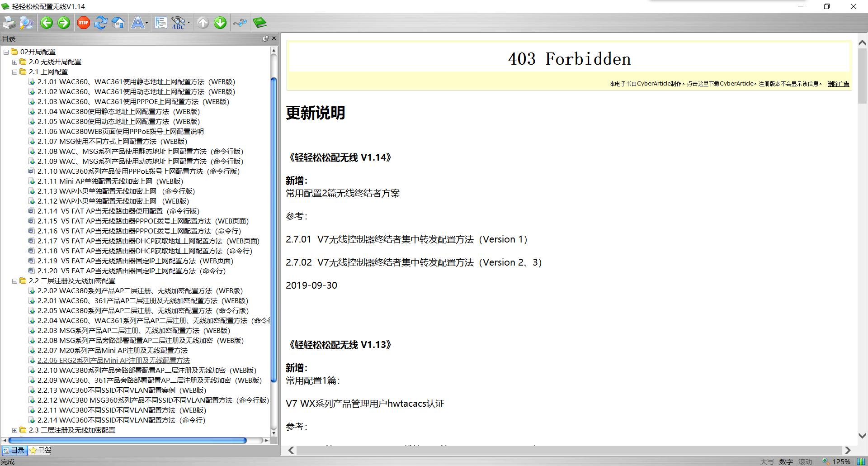This screenshot has height=466, width=868.
Task: Open the 2.2.06 ERG2系列产品Mini AP注册及无线配置方法 link
Action: coord(113,361)
